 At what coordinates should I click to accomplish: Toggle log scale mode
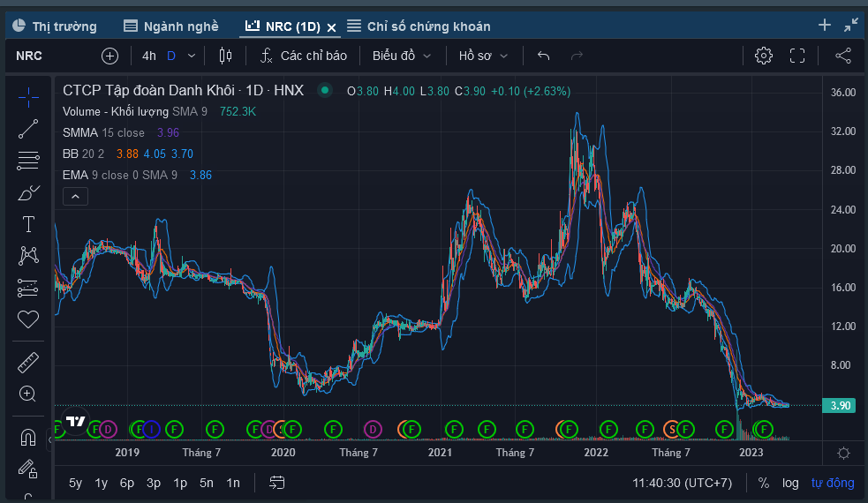pos(790,483)
